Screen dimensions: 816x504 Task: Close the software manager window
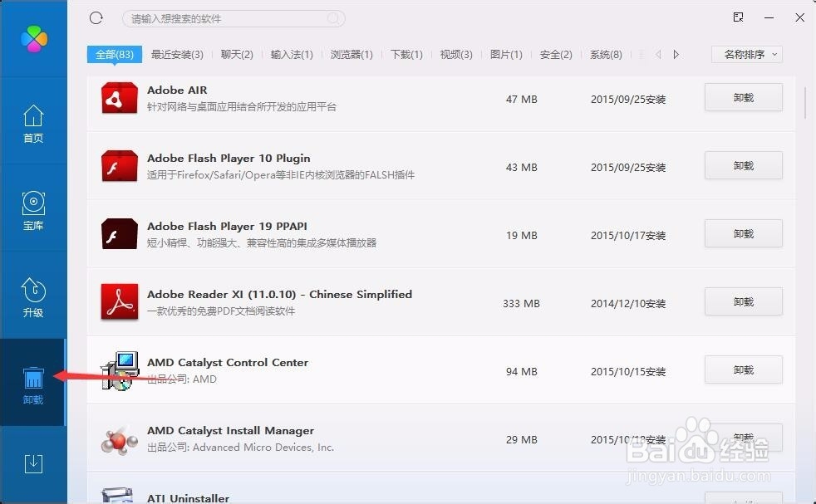pos(800,17)
